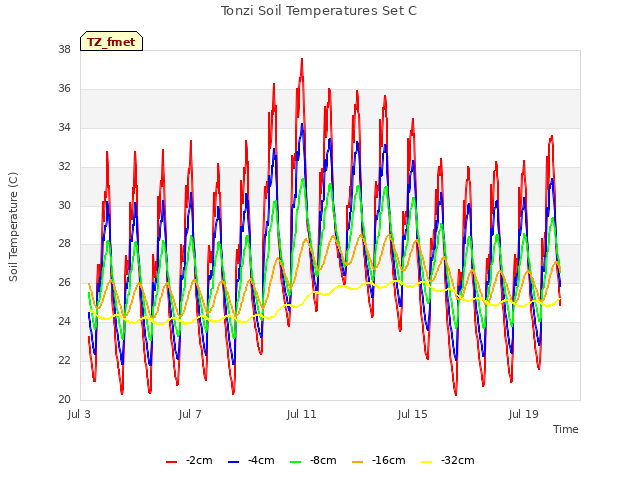The image size is (640, 480).
Task: Click the 22 y-axis tick label
Action: coord(64,360)
